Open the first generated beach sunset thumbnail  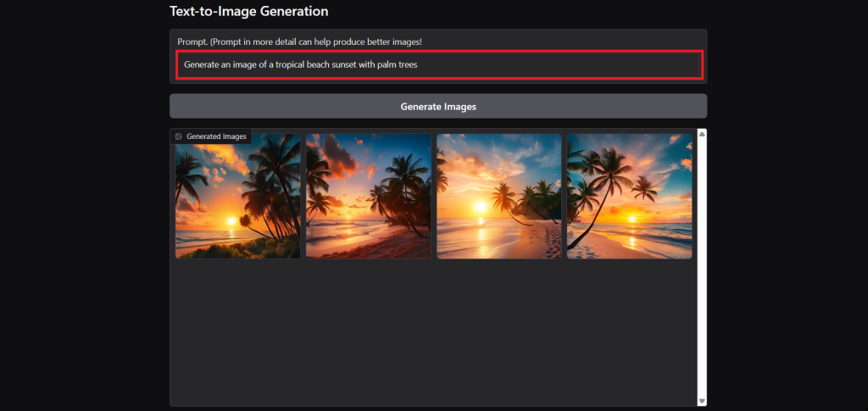pyautogui.click(x=238, y=197)
